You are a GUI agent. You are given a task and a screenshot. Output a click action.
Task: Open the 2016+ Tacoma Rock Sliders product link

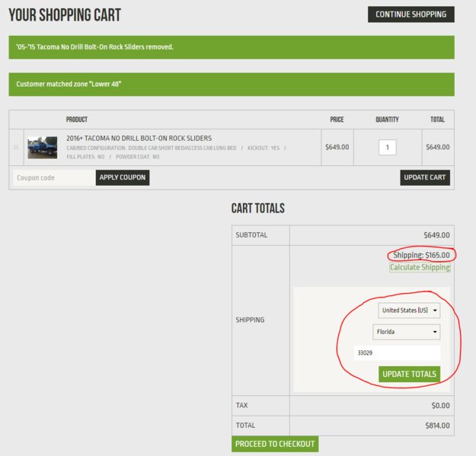pos(129,138)
